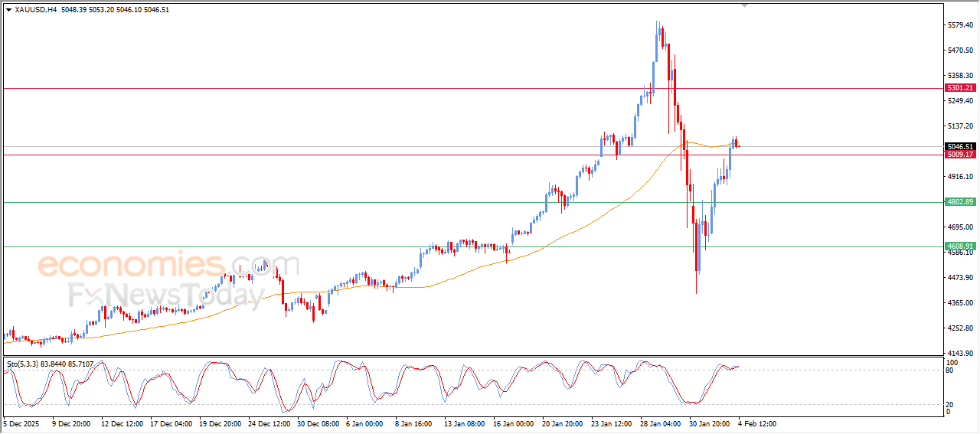Click the 4365.00 price axis label
Image resolution: width=980 pixels, height=434 pixels.
click(960, 303)
